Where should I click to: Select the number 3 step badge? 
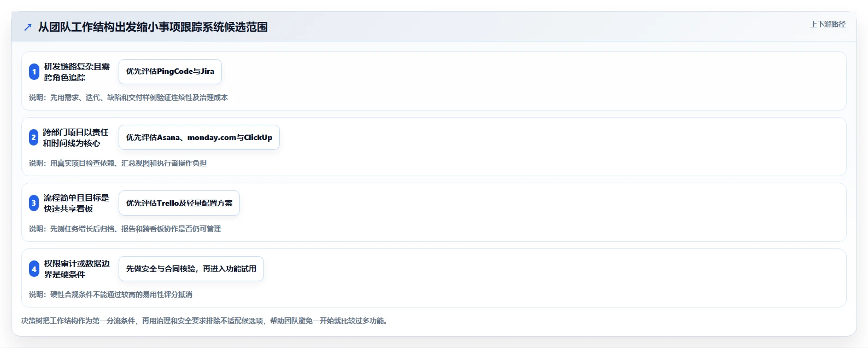(x=34, y=203)
